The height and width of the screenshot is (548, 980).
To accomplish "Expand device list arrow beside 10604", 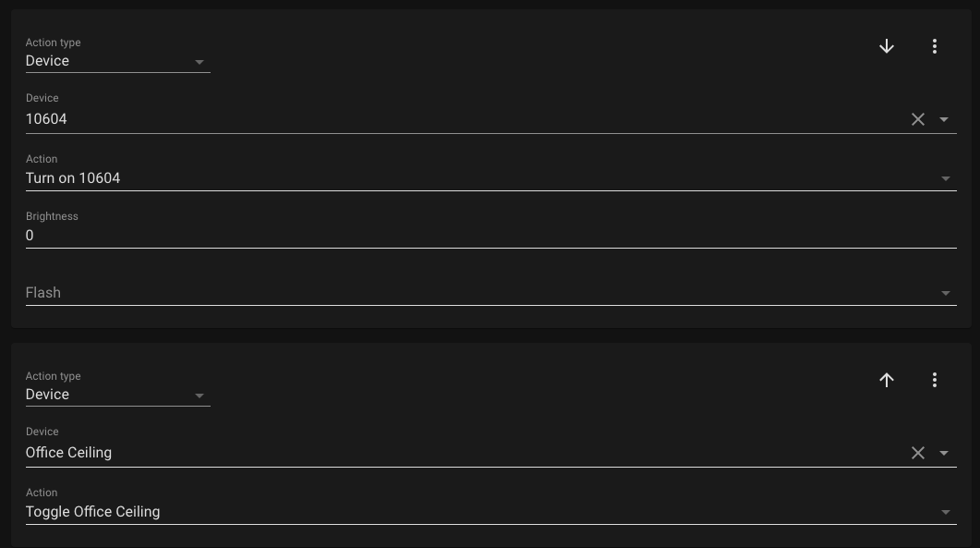I will click(x=944, y=119).
